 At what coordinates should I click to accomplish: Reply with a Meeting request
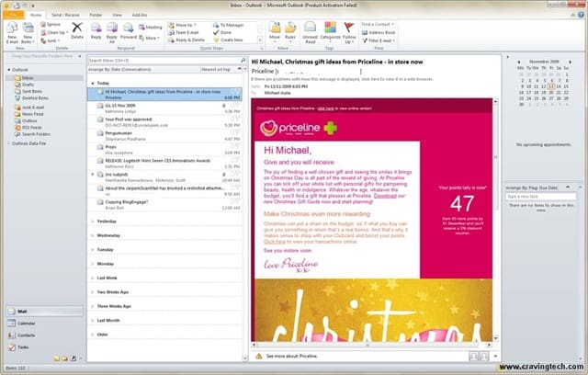[151, 27]
